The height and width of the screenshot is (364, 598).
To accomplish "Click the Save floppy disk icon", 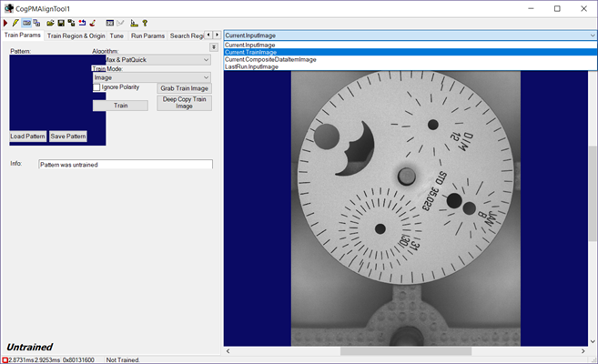I will coord(61,22).
